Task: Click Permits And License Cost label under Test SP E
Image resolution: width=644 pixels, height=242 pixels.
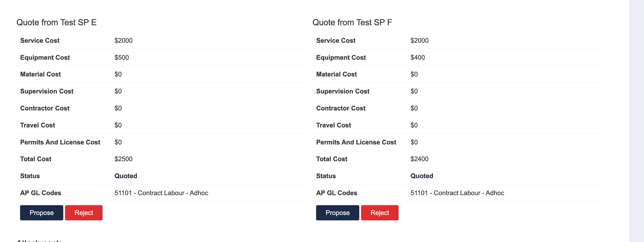Action: coord(60,142)
